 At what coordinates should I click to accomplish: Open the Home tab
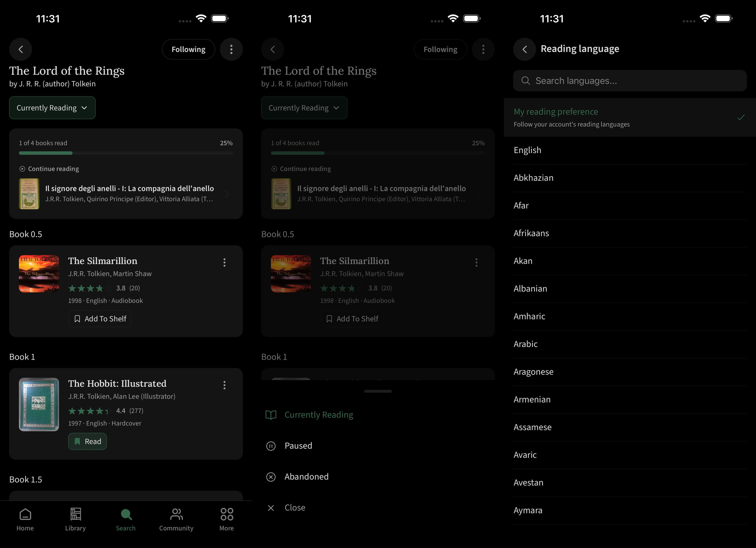click(x=25, y=519)
